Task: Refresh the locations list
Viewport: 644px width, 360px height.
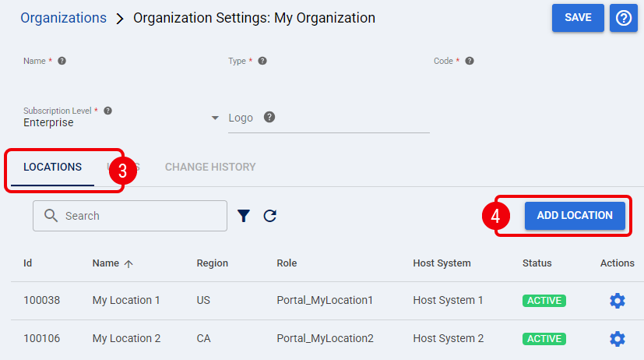Action: (x=270, y=216)
